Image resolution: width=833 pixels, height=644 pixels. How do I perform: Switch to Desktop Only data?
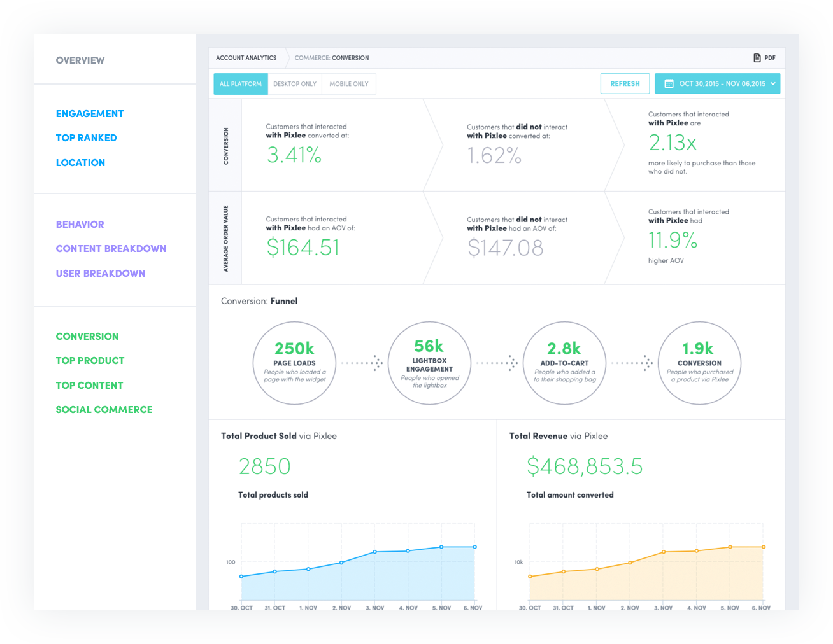[294, 83]
